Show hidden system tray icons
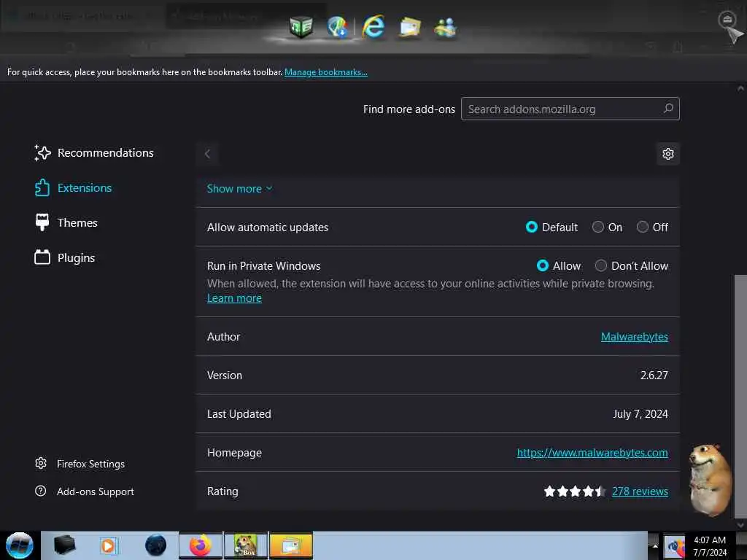 pos(655,546)
